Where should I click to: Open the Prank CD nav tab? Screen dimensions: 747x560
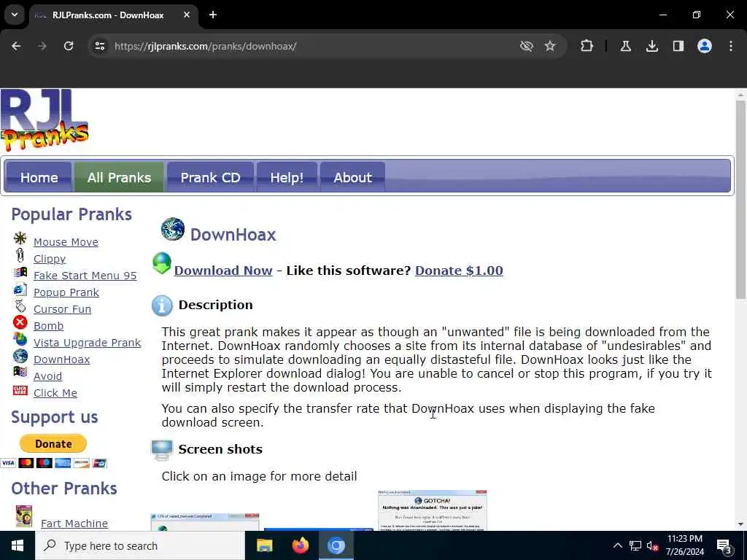(x=210, y=177)
